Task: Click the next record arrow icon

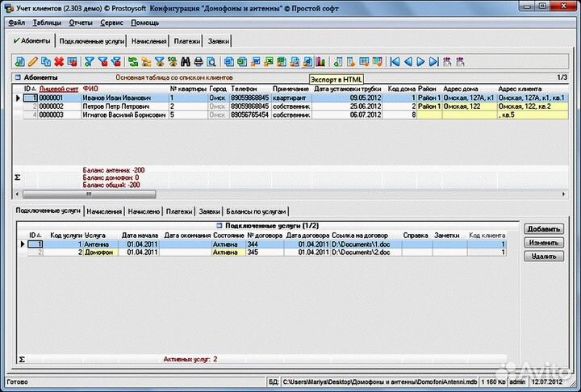Action: [420, 61]
